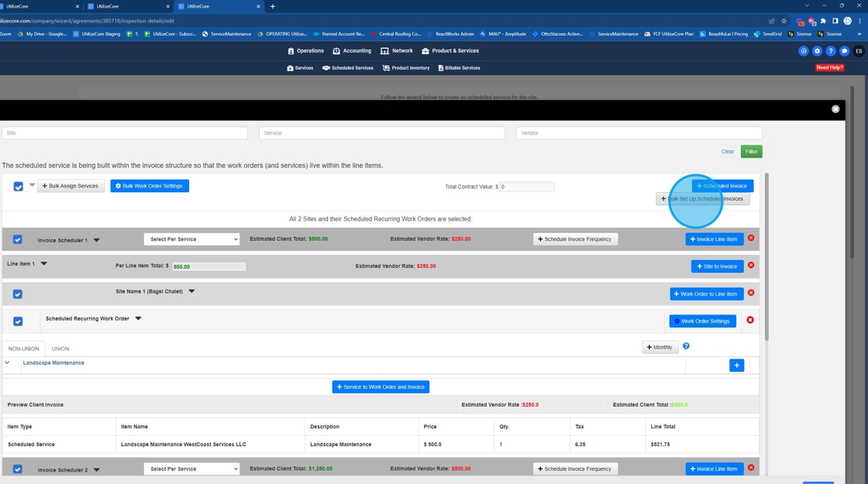Toggle the Scheduled Recurring Work Order checkbox

click(18, 321)
